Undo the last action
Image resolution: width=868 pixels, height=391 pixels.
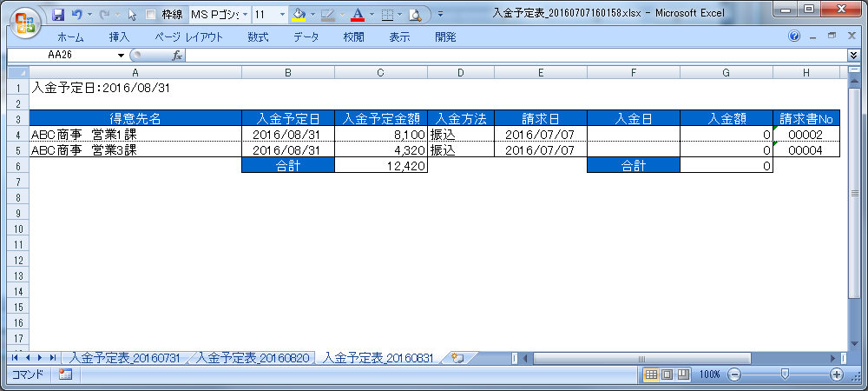77,15
